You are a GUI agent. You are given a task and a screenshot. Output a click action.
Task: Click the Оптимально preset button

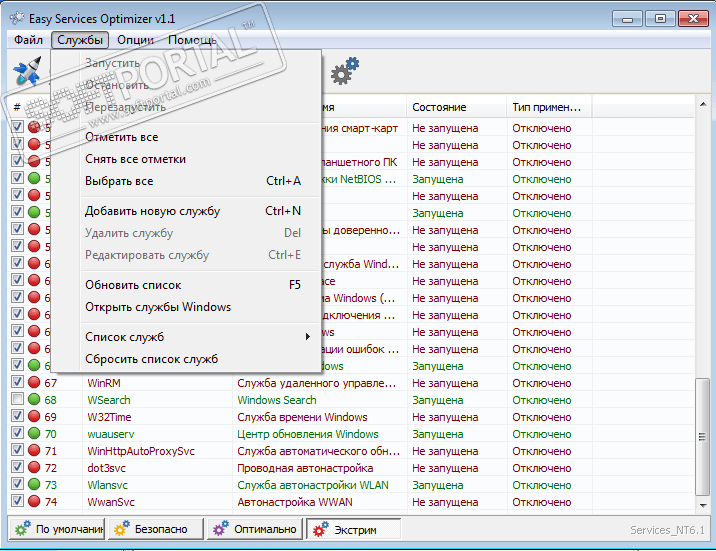[255, 529]
